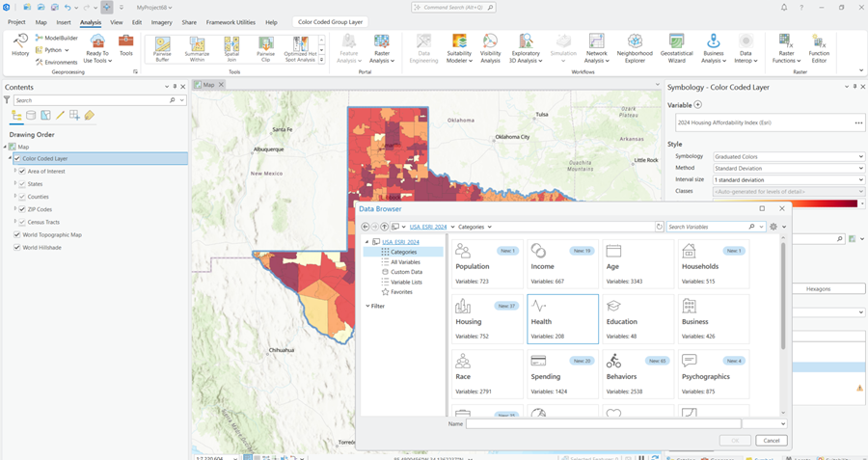Open Raster Functions

[787, 49]
